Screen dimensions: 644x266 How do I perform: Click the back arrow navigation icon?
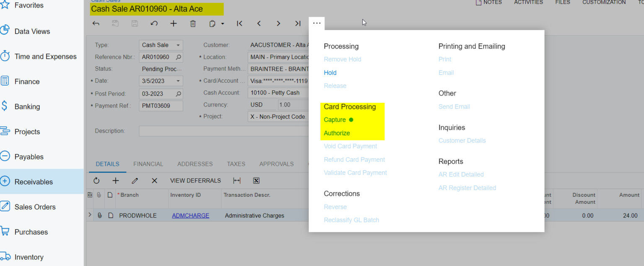(x=96, y=23)
